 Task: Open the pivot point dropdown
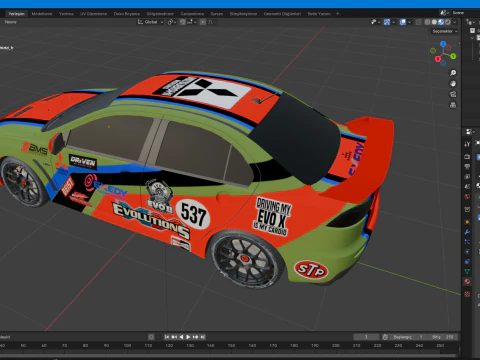[172, 22]
